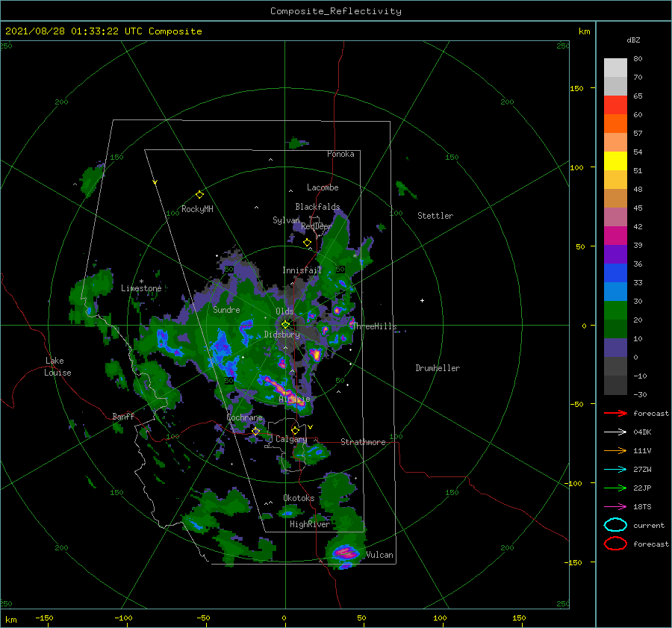Click the Strathmore label

pos(363,442)
